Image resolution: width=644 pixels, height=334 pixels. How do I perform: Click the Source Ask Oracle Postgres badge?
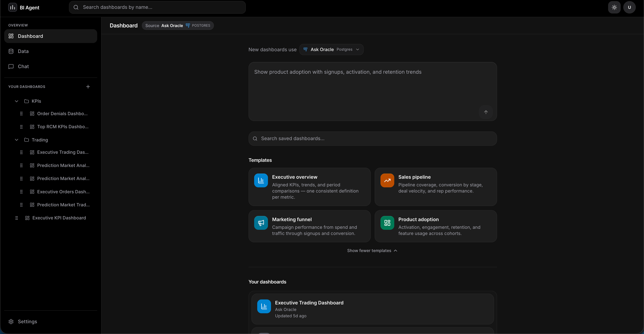(178, 26)
